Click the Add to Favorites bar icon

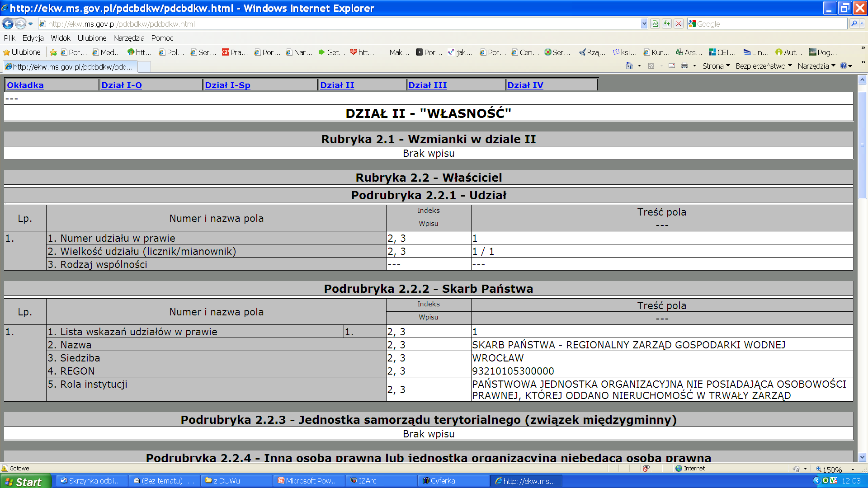pos(53,52)
